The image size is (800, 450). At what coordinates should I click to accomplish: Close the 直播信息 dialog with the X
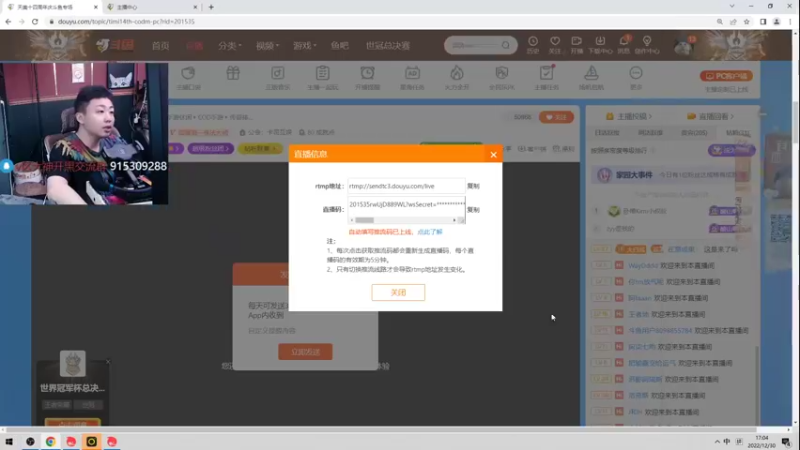tap(493, 155)
